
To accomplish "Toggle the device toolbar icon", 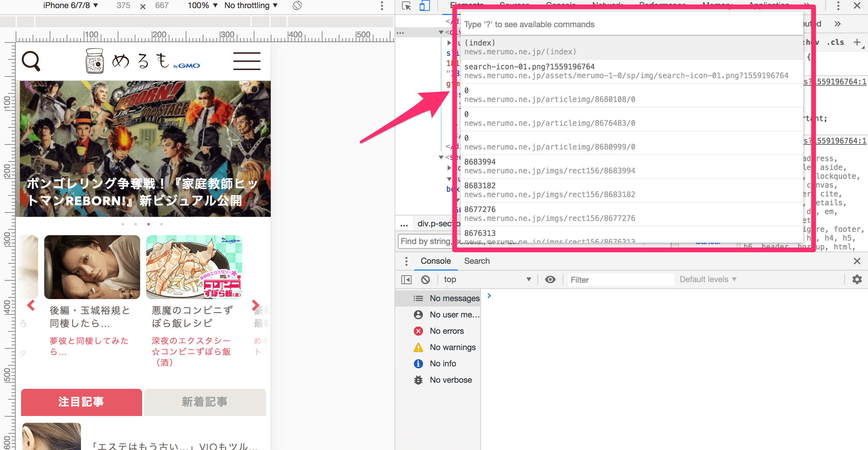I will pos(424,6).
